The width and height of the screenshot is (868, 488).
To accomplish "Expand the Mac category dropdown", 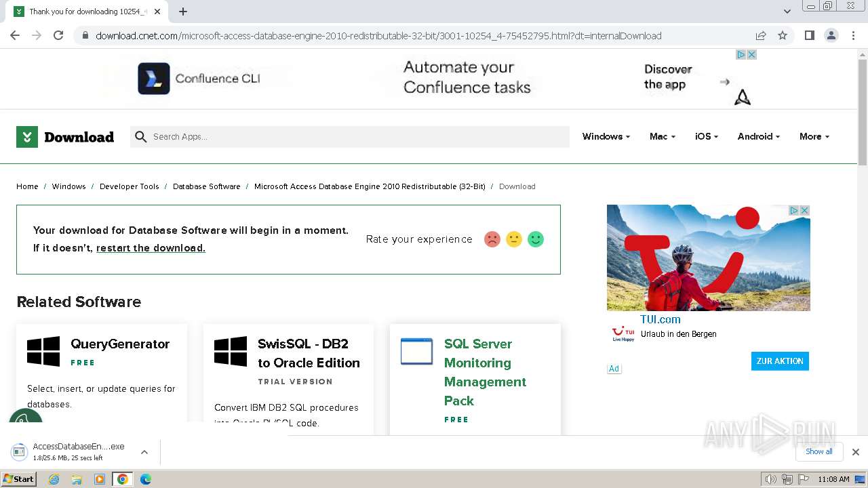I will tap(662, 137).
